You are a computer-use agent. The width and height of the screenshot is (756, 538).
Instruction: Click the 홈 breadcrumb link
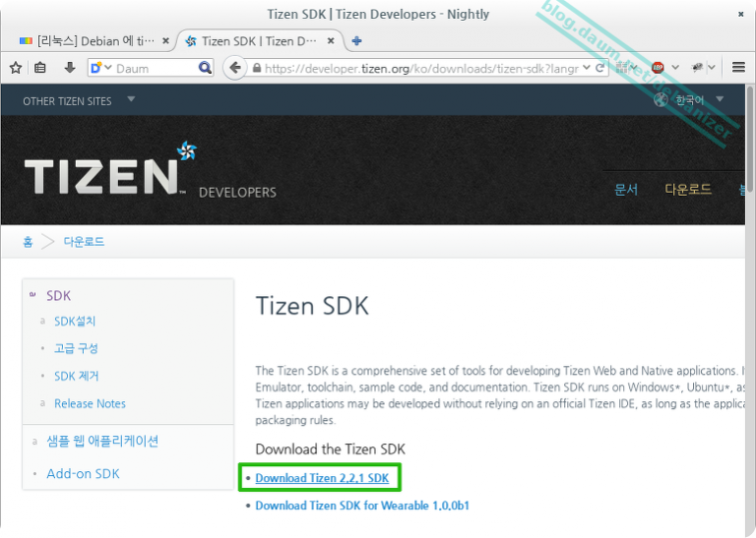tap(28, 241)
